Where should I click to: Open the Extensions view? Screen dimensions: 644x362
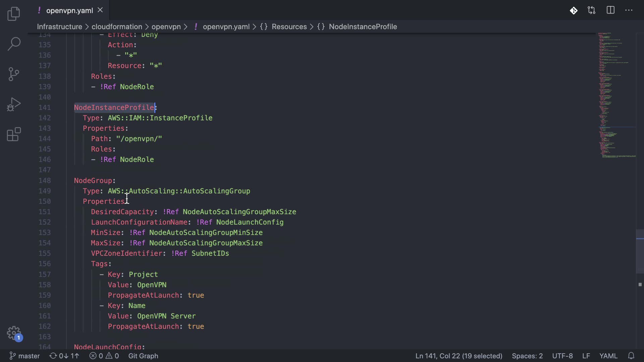pyautogui.click(x=14, y=134)
